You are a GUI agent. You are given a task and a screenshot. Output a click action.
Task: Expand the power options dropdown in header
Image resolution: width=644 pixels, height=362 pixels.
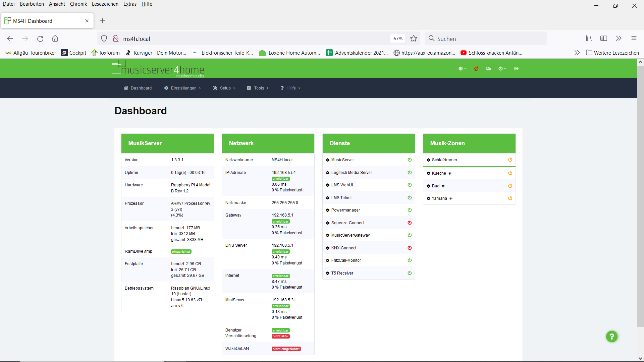pyautogui.click(x=502, y=69)
